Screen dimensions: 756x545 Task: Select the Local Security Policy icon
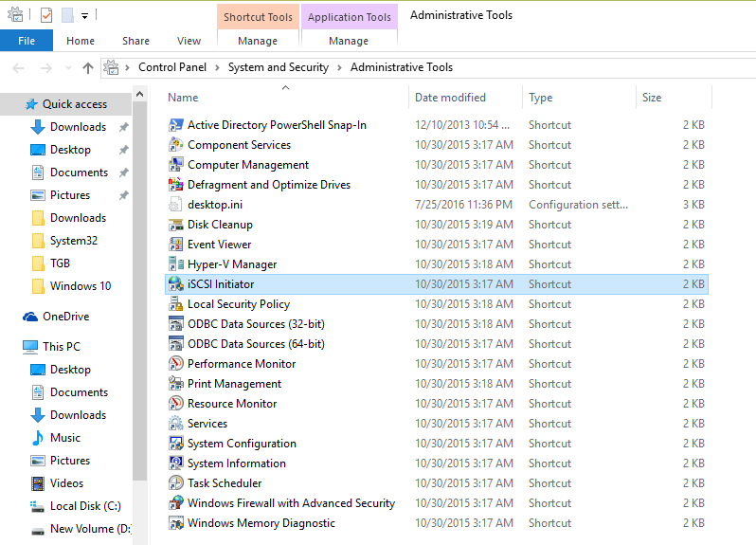tap(175, 304)
